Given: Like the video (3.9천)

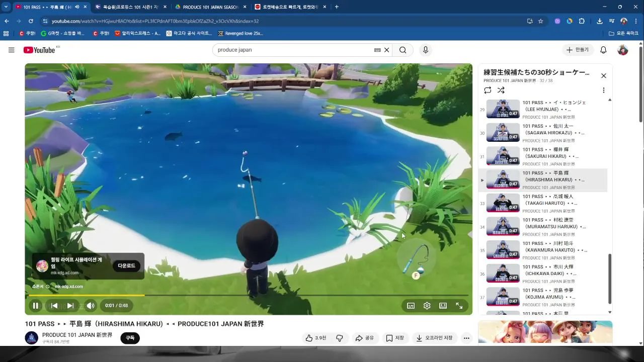Looking at the screenshot, I should click(316, 338).
